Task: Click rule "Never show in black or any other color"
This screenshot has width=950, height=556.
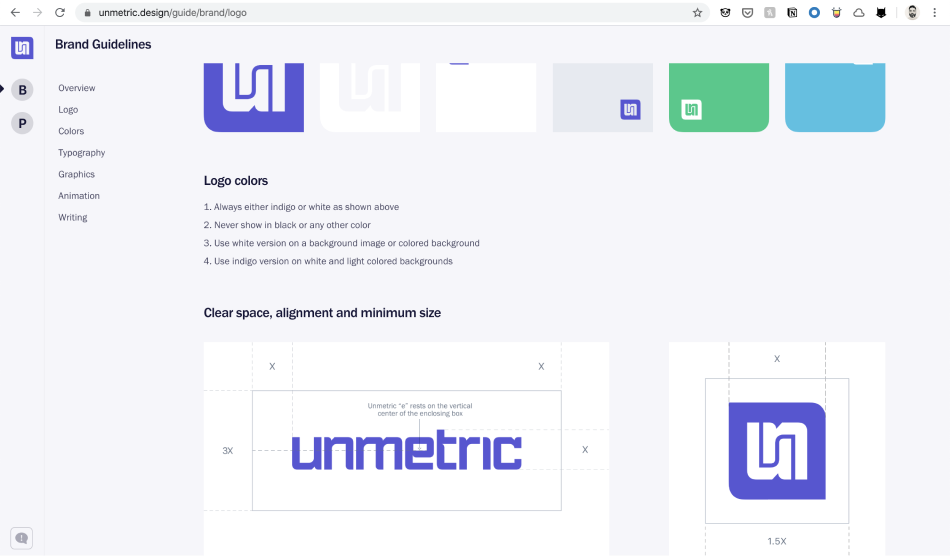Action: tap(287, 225)
